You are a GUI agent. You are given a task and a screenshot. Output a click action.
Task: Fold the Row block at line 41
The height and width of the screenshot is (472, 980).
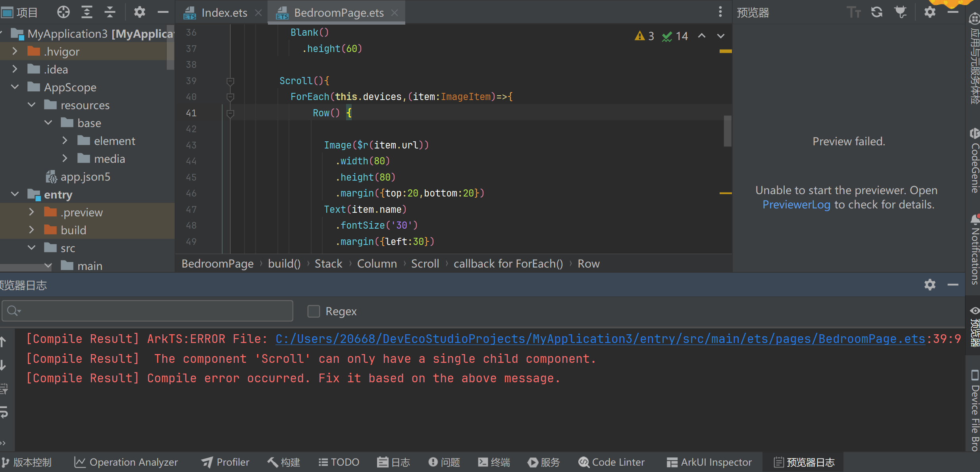point(230,114)
